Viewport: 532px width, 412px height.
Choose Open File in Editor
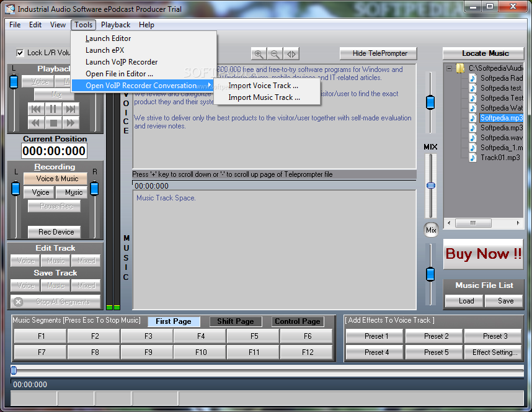coord(144,74)
